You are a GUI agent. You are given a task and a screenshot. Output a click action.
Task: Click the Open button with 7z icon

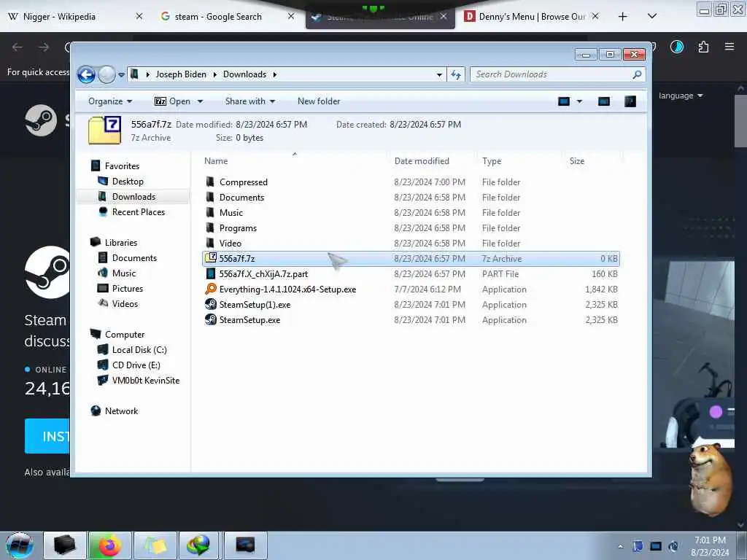click(172, 101)
